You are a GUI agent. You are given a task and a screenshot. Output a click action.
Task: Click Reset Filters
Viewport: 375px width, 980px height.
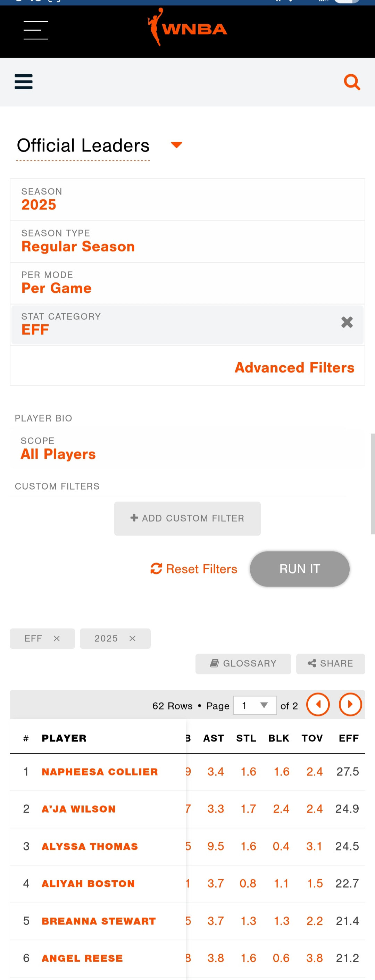pyautogui.click(x=194, y=569)
